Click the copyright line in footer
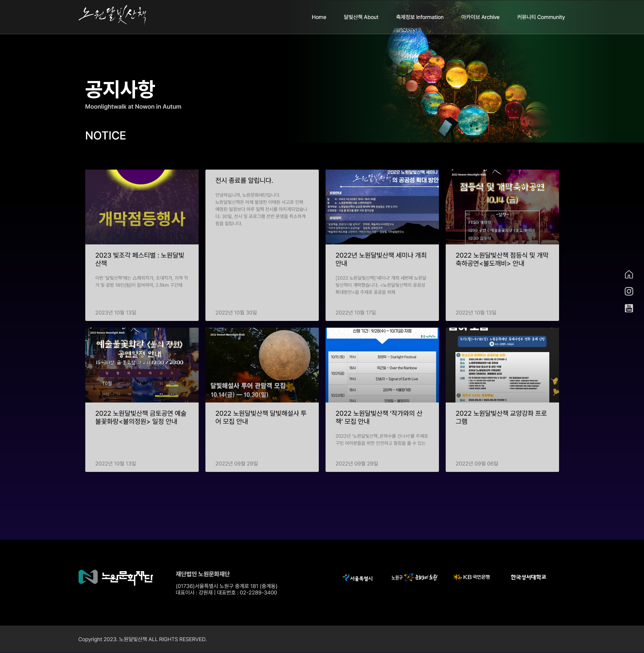 pyautogui.click(x=142, y=639)
